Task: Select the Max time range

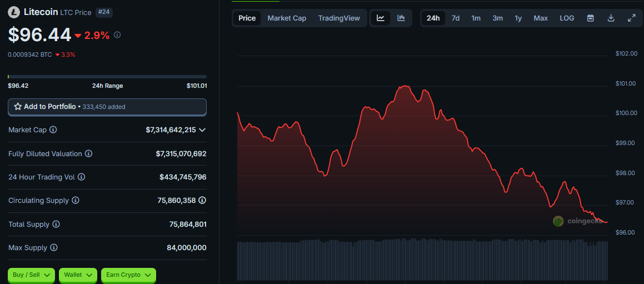Action: (x=541, y=18)
